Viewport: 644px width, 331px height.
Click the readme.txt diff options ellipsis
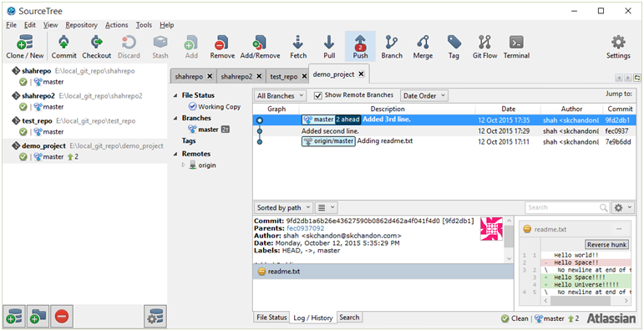619,229
